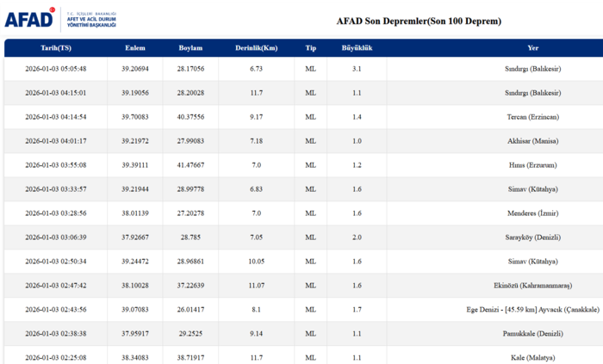
Task: Click depth value 9.14
Action: [x=256, y=333]
